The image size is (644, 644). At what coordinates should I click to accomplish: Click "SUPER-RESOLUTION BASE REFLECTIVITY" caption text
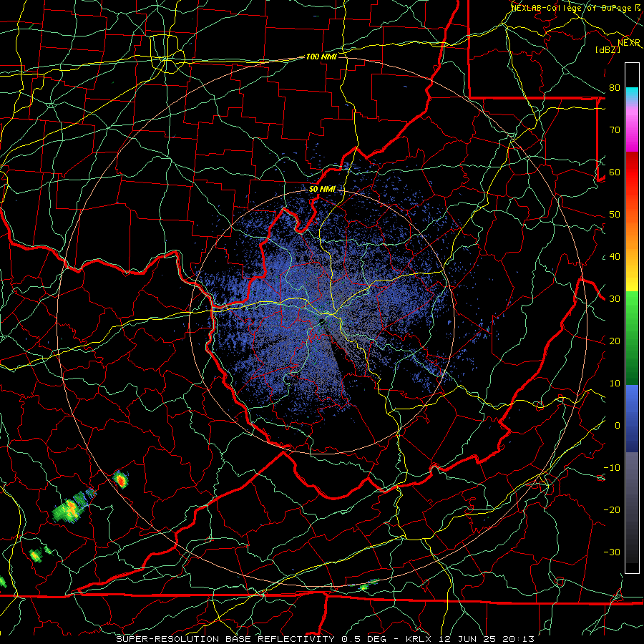(225, 639)
